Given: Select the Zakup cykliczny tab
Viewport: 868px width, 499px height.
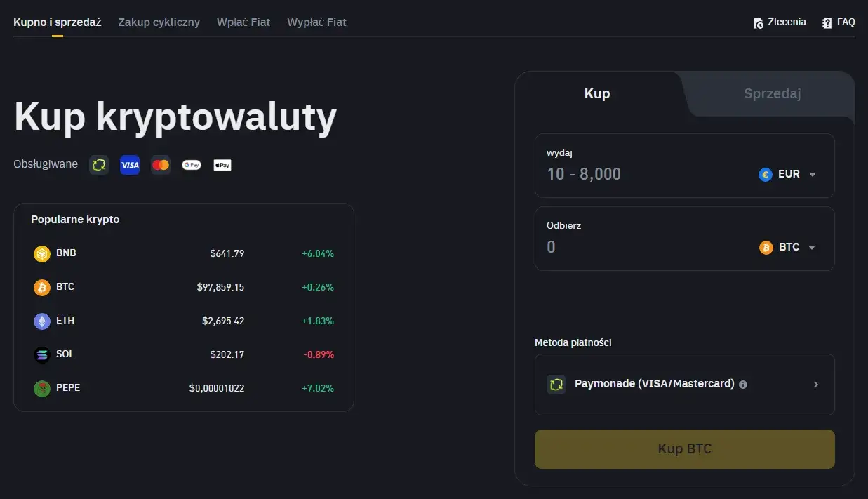Looking at the screenshot, I should tap(159, 22).
